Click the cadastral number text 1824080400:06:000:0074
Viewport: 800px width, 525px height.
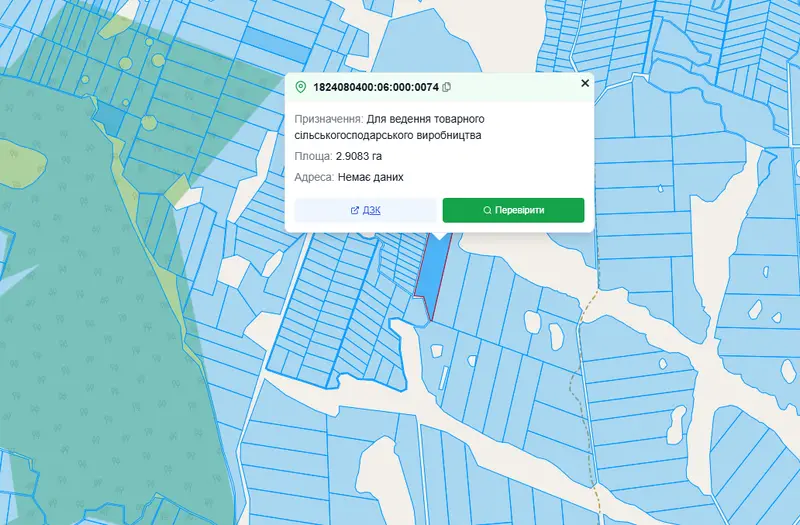click(376, 87)
